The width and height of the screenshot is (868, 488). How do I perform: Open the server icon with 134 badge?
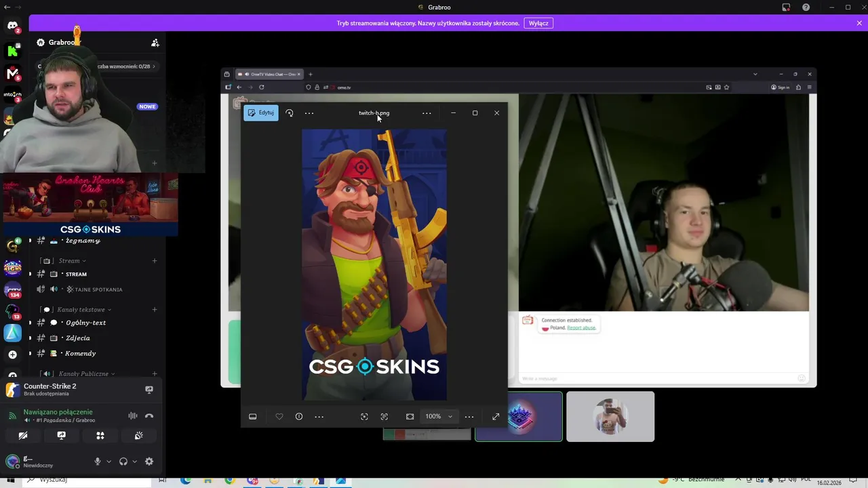pos(12,290)
